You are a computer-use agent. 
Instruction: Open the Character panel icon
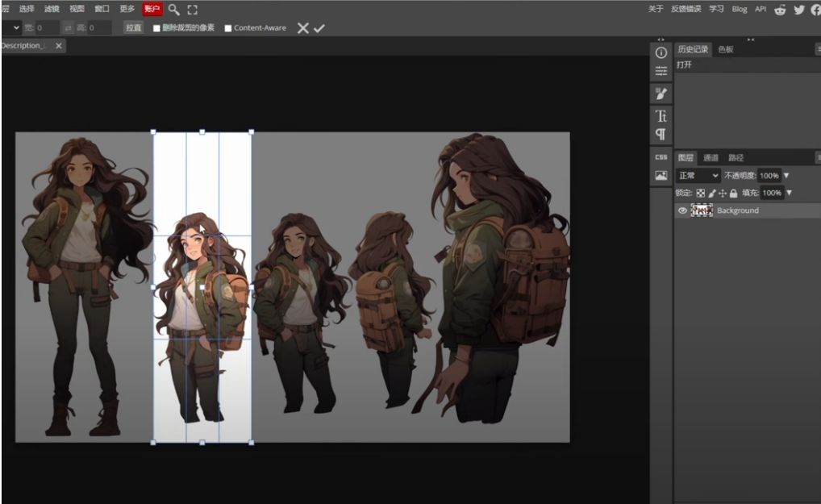point(661,116)
